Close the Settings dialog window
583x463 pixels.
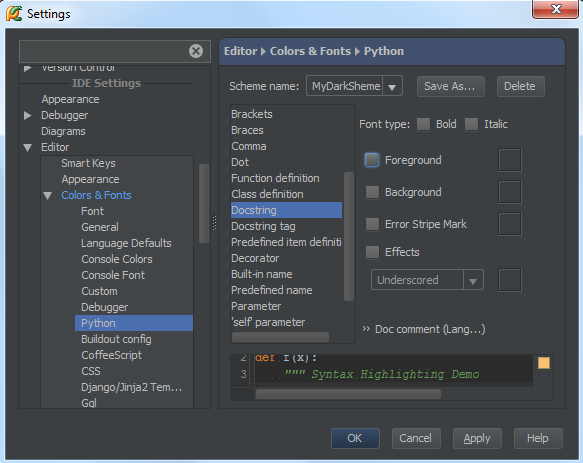point(555,9)
